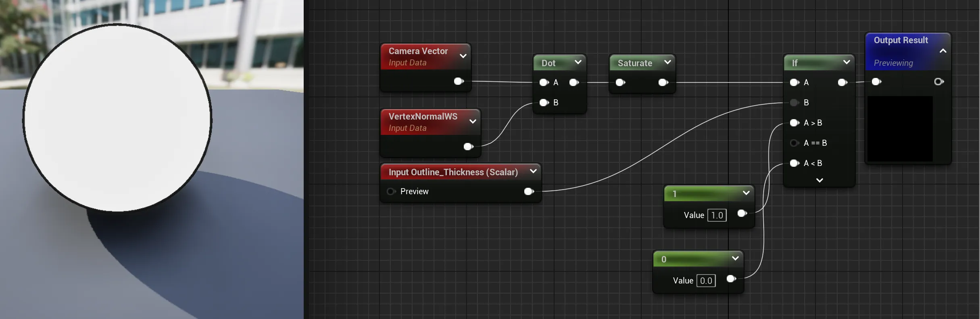980x319 pixels.
Task: Edit the Value field showing 1.0
Action: point(717,215)
